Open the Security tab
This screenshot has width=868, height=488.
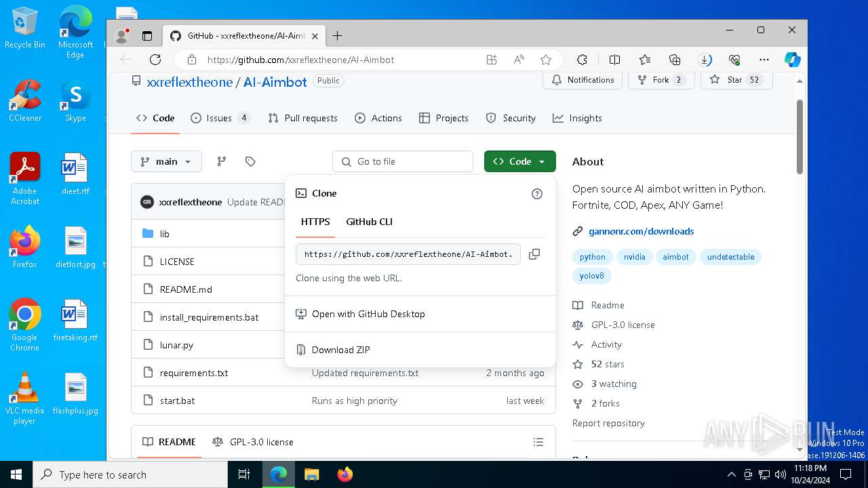pos(511,118)
